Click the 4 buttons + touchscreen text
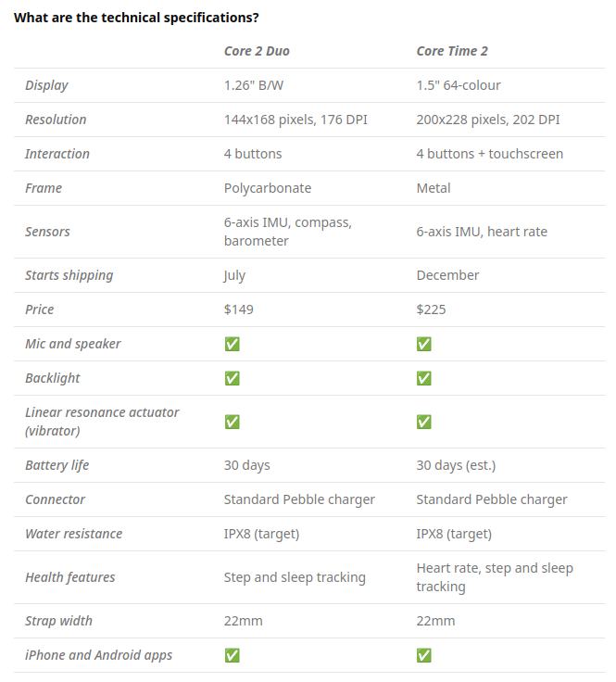The height and width of the screenshot is (682, 616). tap(489, 154)
